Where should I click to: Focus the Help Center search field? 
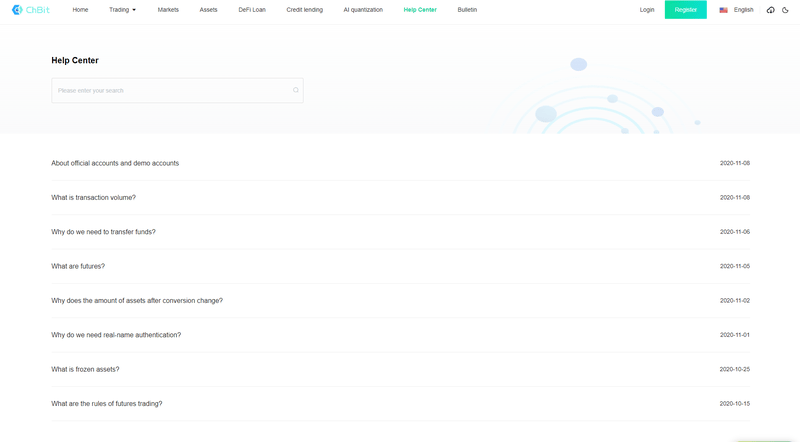[x=177, y=90]
